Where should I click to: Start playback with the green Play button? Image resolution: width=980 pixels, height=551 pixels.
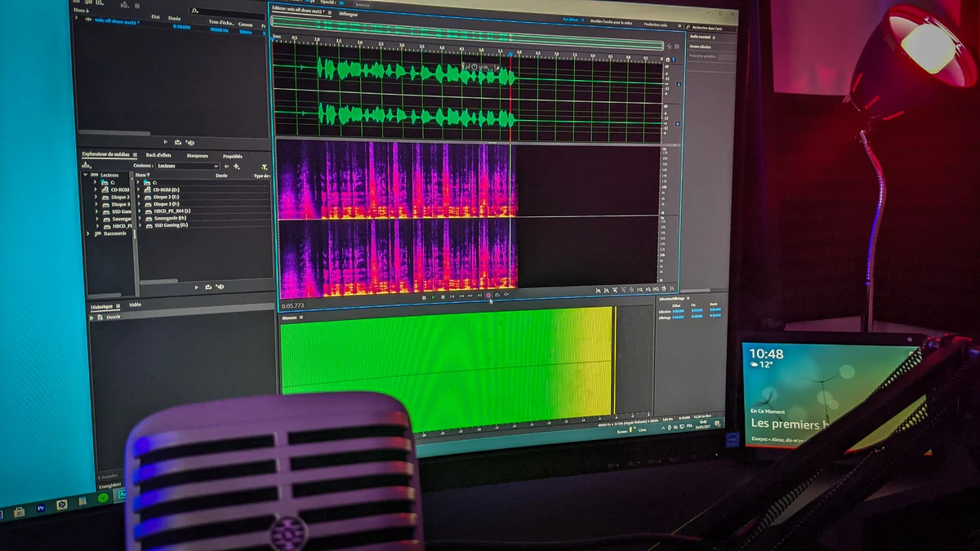(x=434, y=297)
